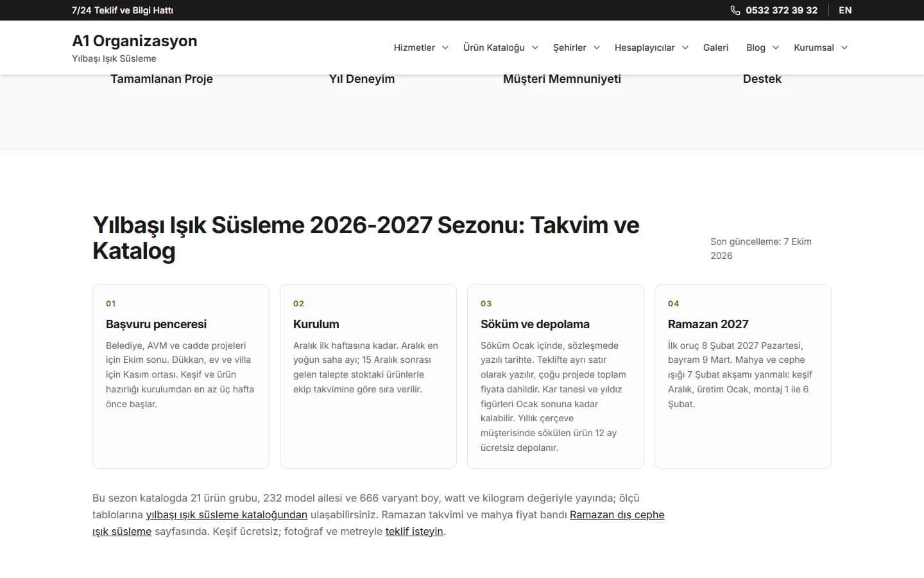Click the 'Son güncelleme: 7 Ekim 2026' text
The height and width of the screenshot is (578, 924).
coord(761,249)
